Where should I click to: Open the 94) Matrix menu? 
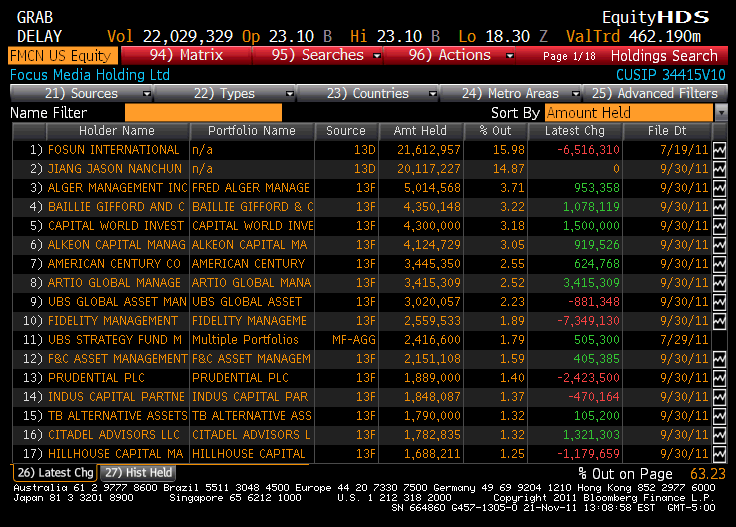coord(186,55)
